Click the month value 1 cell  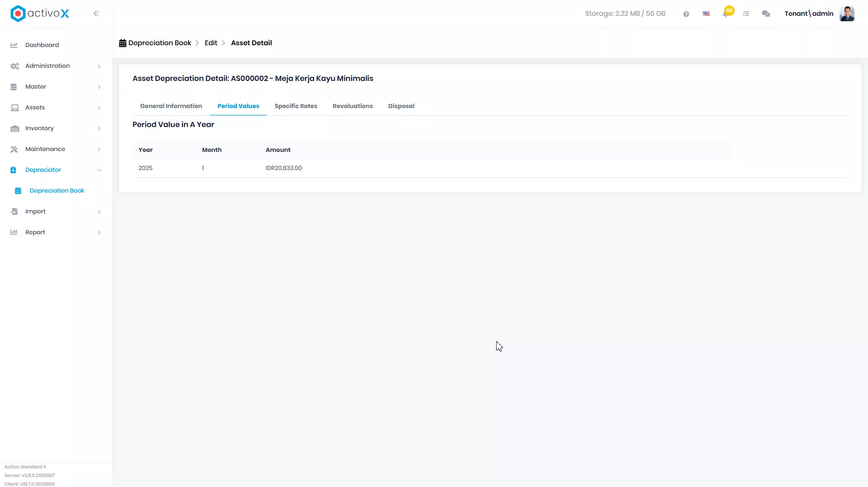203,168
